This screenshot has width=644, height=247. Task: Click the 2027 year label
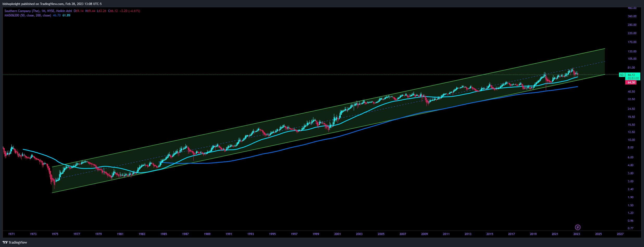click(620, 234)
